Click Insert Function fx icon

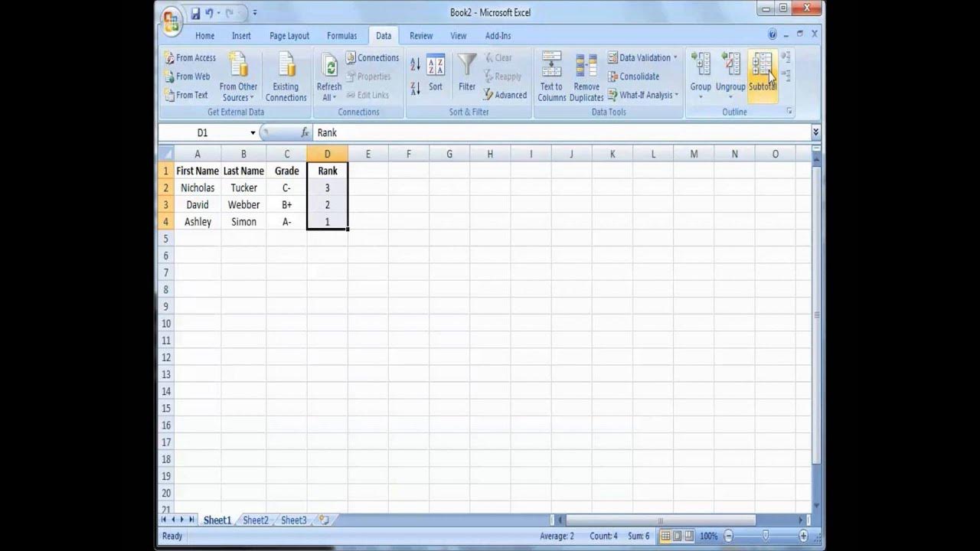pyautogui.click(x=305, y=133)
